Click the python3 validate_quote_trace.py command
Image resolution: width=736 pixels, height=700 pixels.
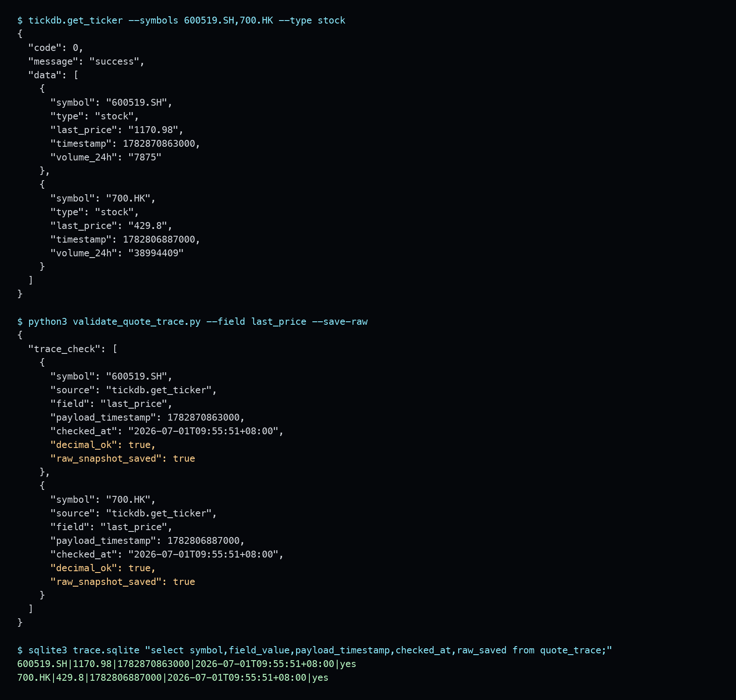click(x=192, y=322)
